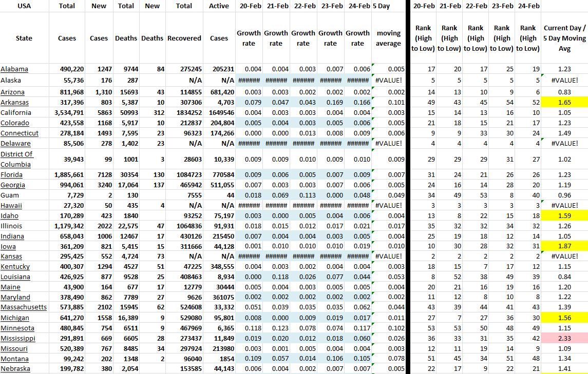Open the Connecticut state link
This screenshot has height=374, width=588.
pos(19,133)
